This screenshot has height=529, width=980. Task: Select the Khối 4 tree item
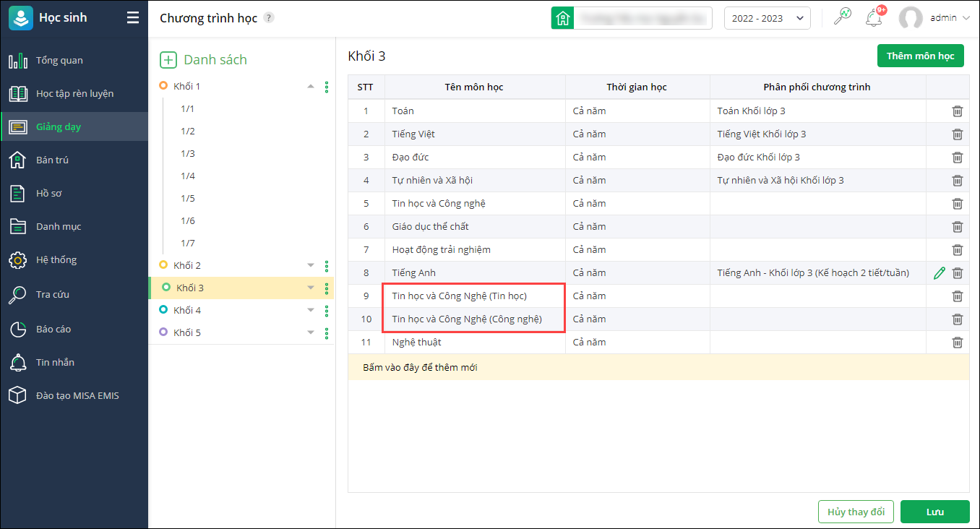(x=187, y=311)
